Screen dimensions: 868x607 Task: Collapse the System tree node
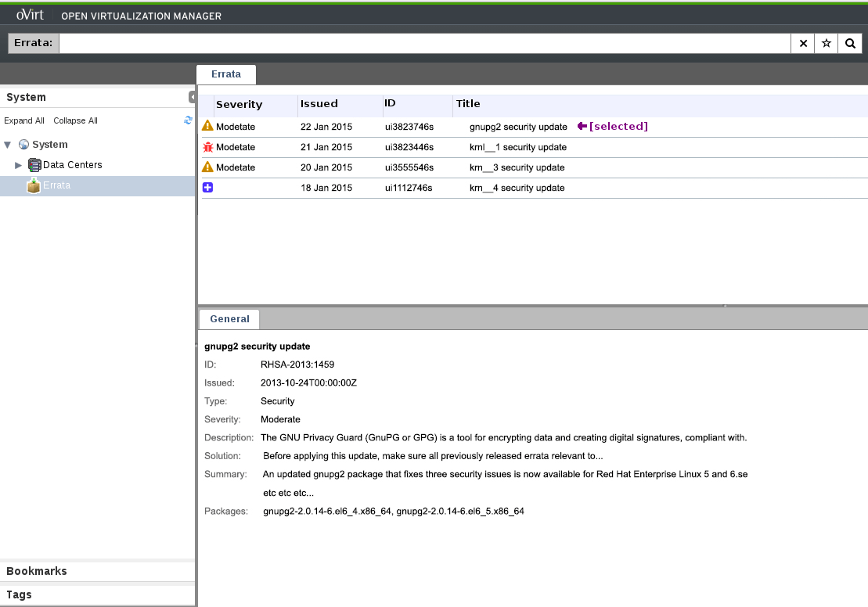click(x=8, y=145)
